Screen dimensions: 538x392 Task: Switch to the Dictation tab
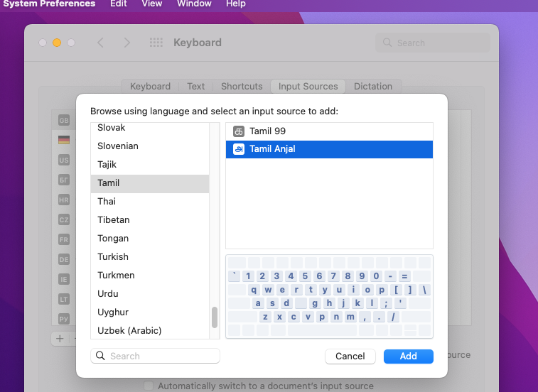(373, 87)
